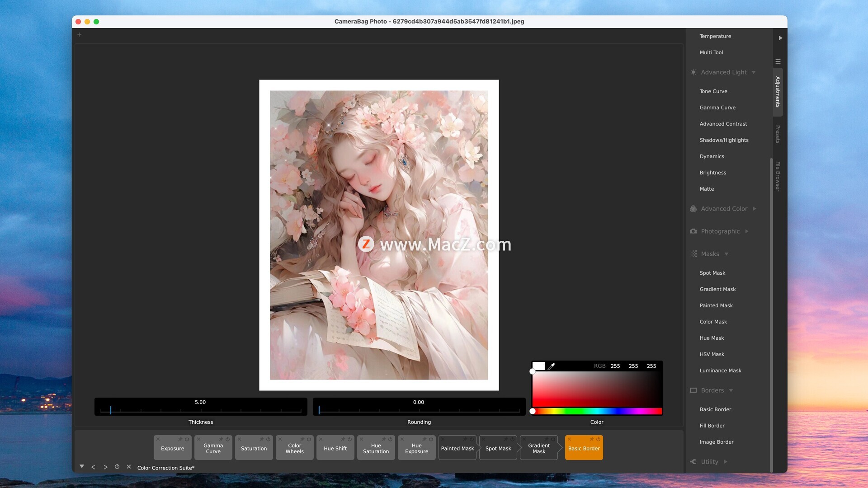868x488 pixels.
Task: Collapse the Masks section
Action: (x=726, y=254)
